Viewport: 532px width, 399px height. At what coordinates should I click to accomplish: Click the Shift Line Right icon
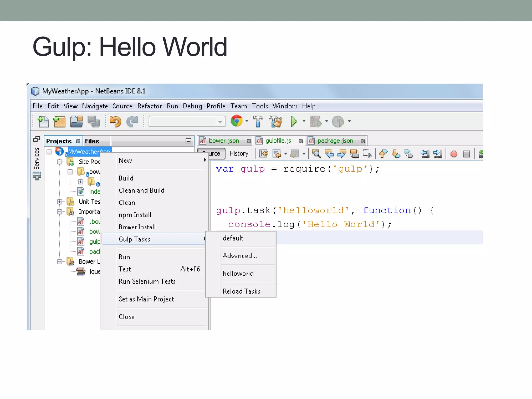(x=438, y=154)
